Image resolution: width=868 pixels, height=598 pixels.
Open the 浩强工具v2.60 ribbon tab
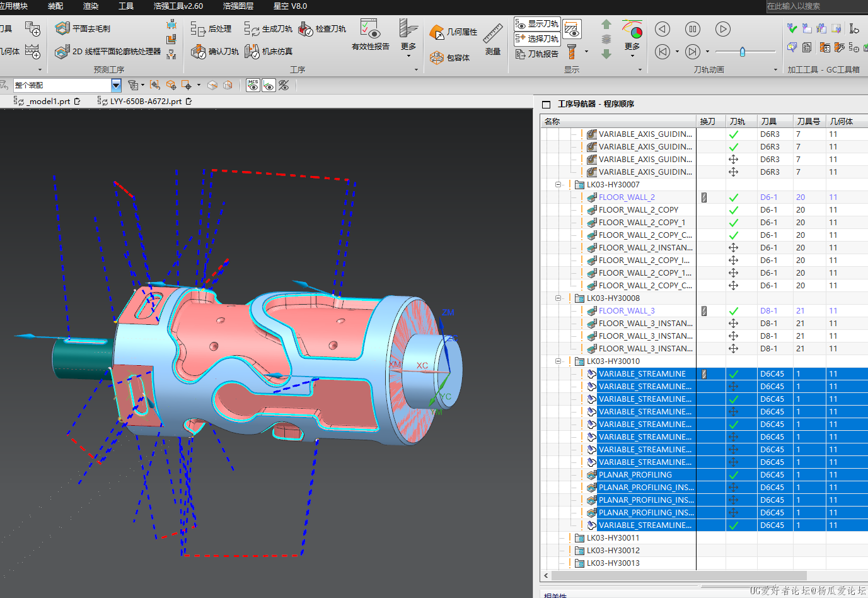tap(178, 6)
